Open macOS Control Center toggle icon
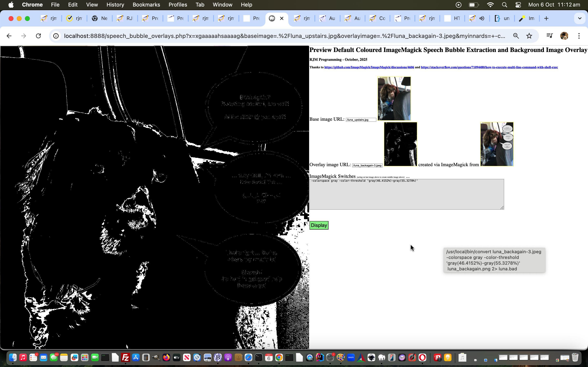Viewport: 588px width, 367px height. pyautogui.click(x=518, y=5)
